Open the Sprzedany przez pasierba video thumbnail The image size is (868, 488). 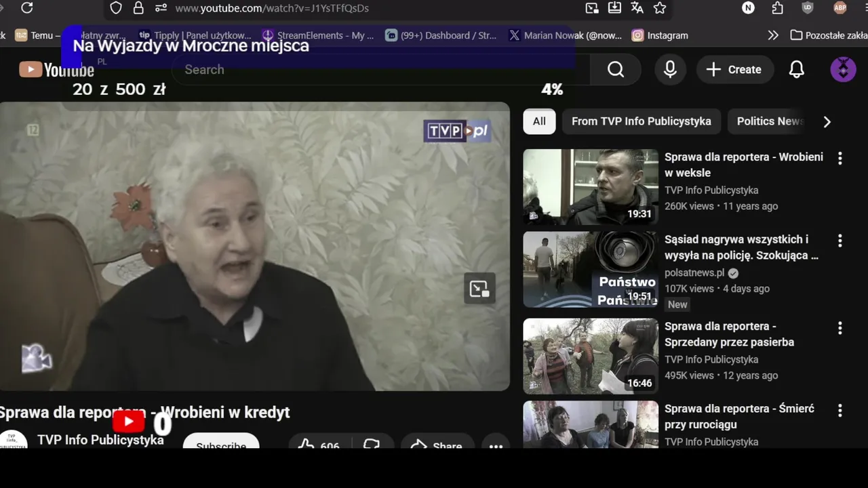[x=591, y=356]
